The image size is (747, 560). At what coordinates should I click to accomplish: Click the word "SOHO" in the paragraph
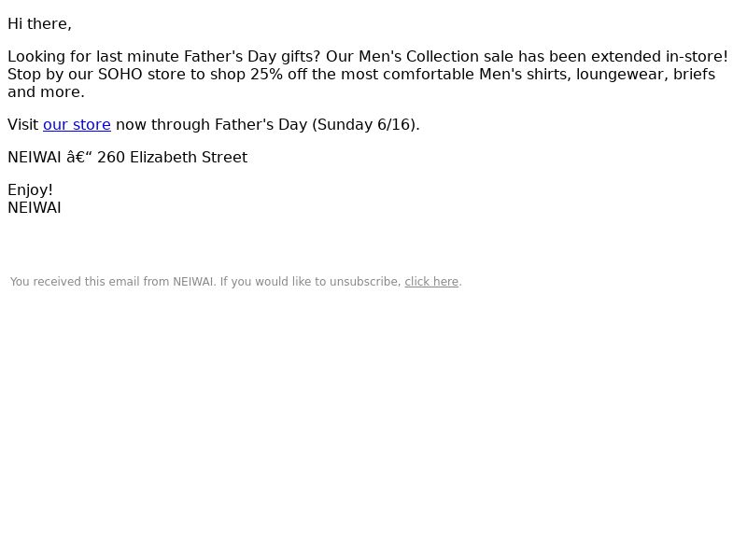click(120, 75)
